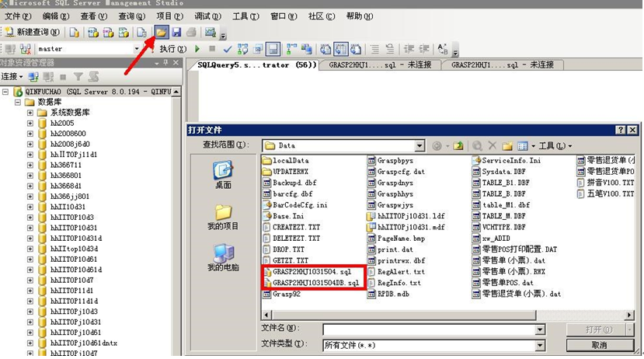
Task: Switch to the SQLQuery5 tab
Action: pyautogui.click(x=252, y=65)
